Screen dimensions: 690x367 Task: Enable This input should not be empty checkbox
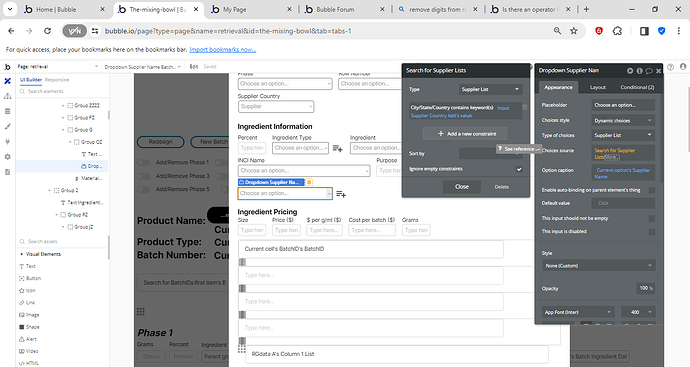pyautogui.click(x=652, y=218)
